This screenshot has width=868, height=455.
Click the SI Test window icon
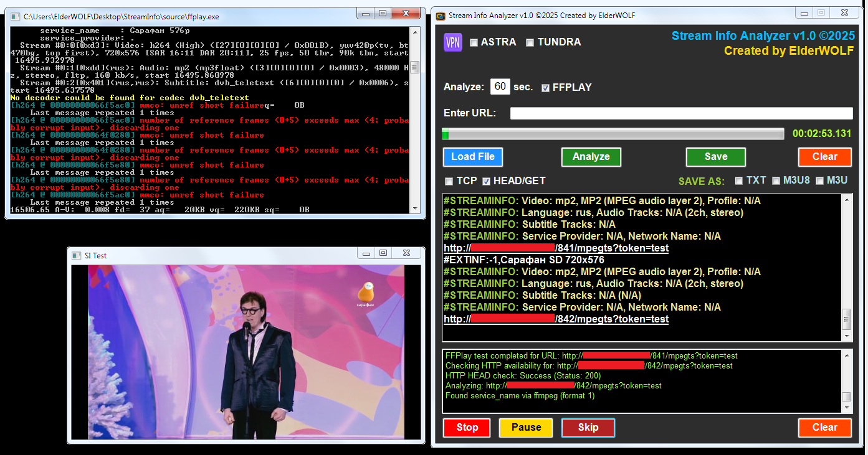pos(77,255)
